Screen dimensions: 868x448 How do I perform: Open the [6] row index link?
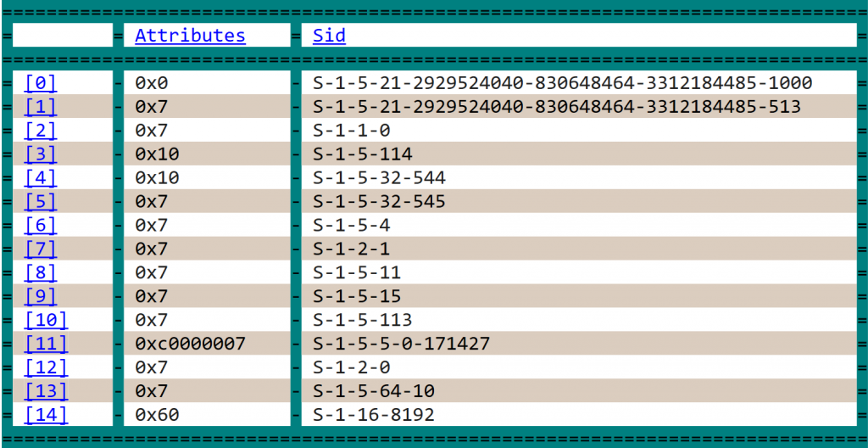click(41, 226)
